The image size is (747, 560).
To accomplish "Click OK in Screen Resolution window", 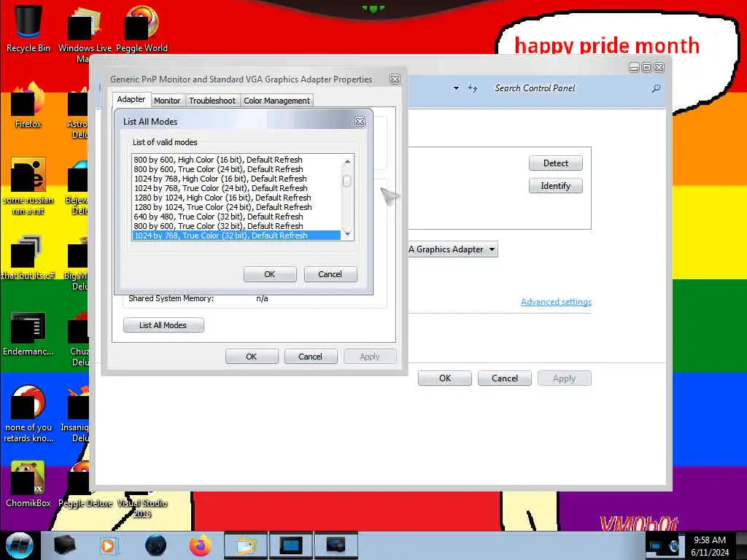I will click(x=445, y=378).
